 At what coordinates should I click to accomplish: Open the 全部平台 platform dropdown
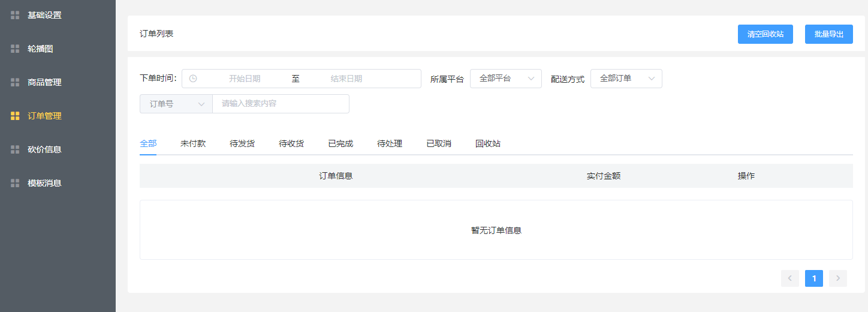point(505,79)
